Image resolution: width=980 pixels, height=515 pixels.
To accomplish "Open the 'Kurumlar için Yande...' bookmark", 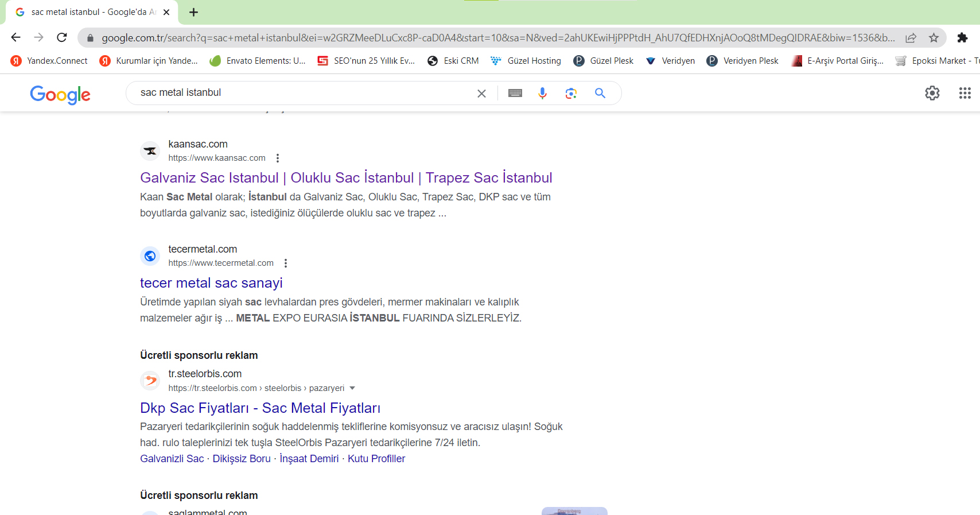I will coord(149,61).
